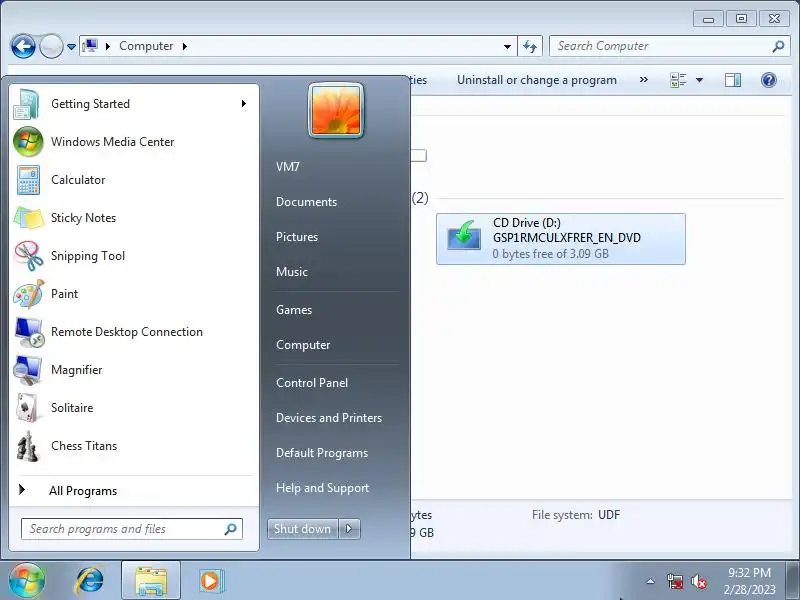Show hidden tray icons arrow
This screenshot has width=800, height=600.
pyautogui.click(x=651, y=581)
